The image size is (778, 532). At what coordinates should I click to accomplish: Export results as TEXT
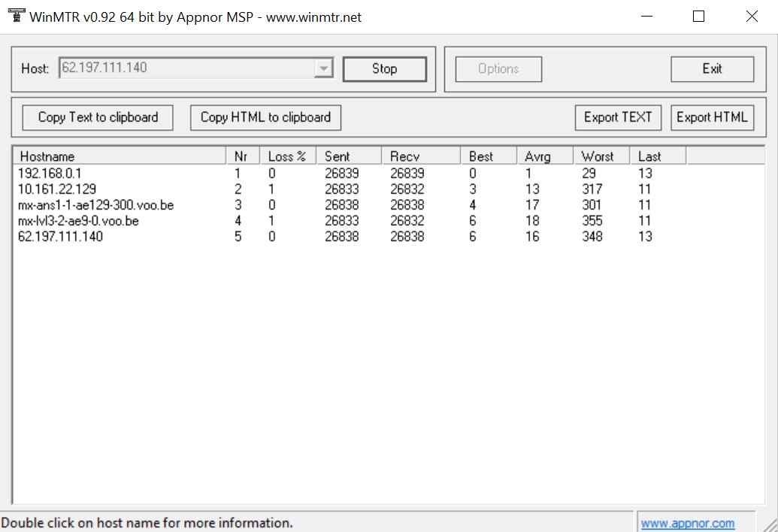pyautogui.click(x=618, y=117)
